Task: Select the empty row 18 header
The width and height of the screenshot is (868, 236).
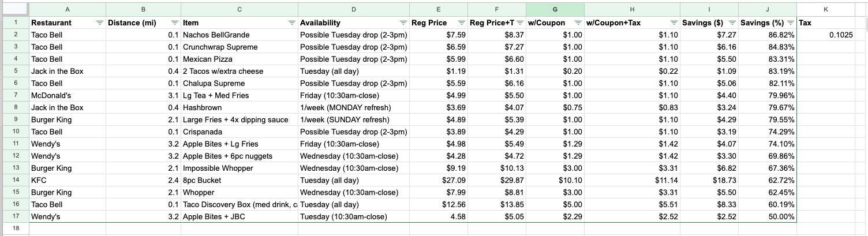Action: coord(14,229)
